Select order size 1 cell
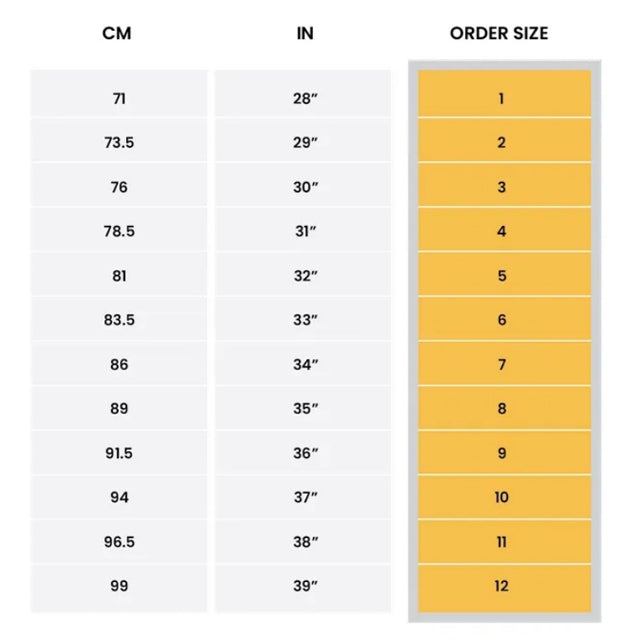The image size is (640, 640). [x=502, y=98]
